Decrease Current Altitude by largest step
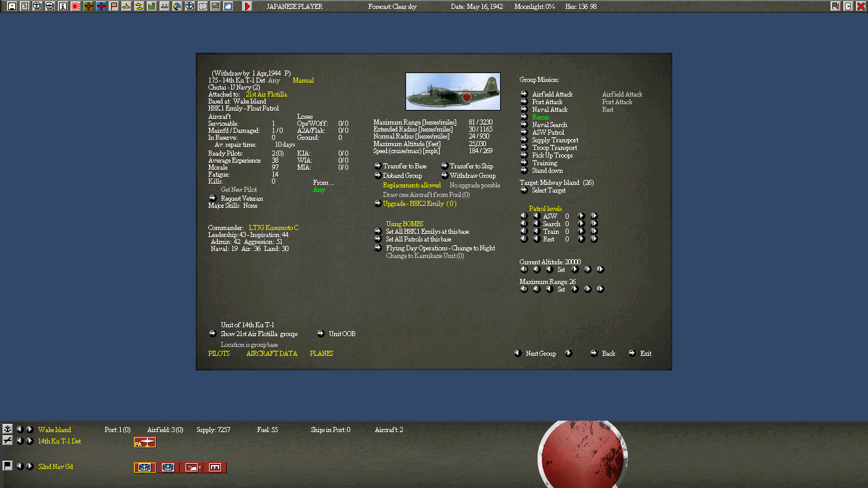This screenshot has height=488, width=868. click(524, 269)
